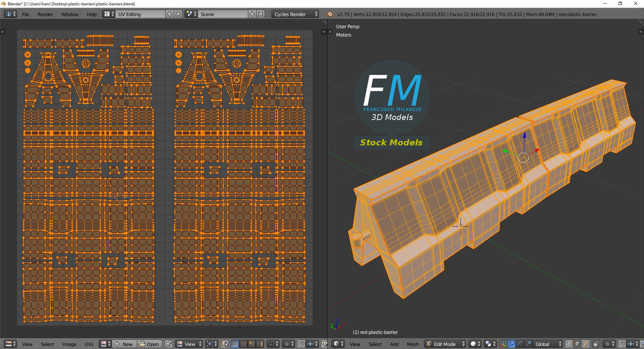
Task: Click the UV Editing layout name field
Action: pos(140,14)
